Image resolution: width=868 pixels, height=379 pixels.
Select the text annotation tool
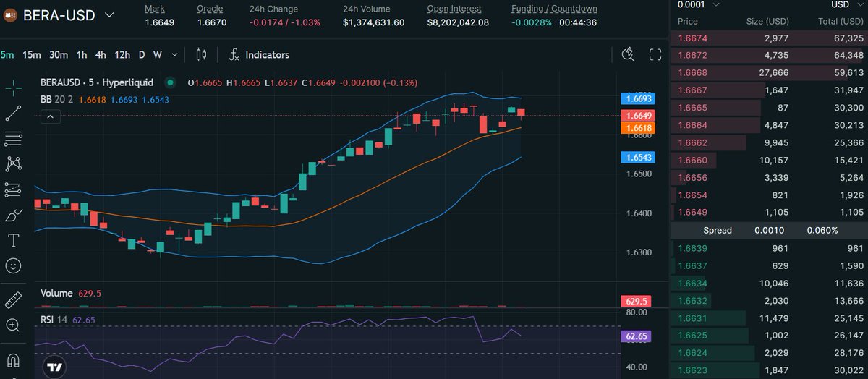click(13, 240)
